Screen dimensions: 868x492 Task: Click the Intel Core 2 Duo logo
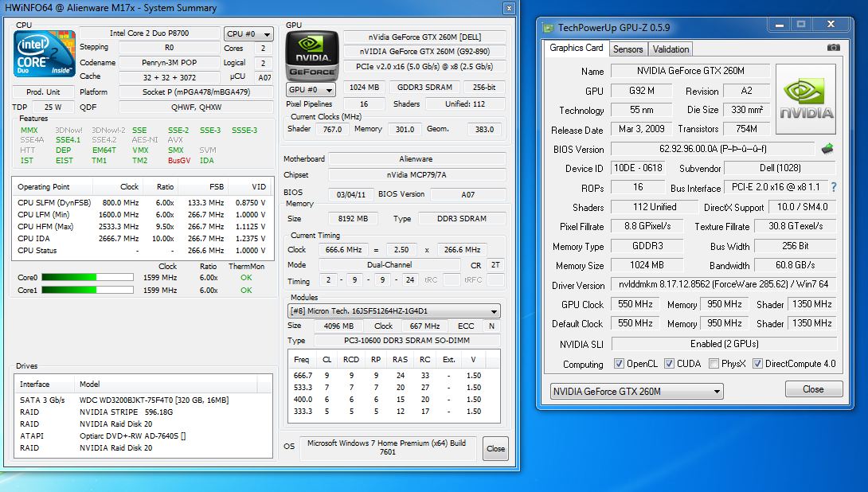pyautogui.click(x=45, y=53)
